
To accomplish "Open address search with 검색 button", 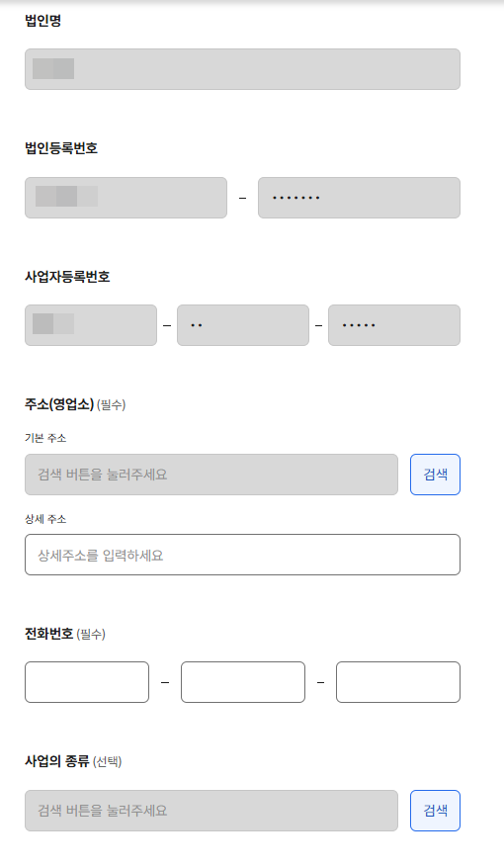I will pos(435,475).
